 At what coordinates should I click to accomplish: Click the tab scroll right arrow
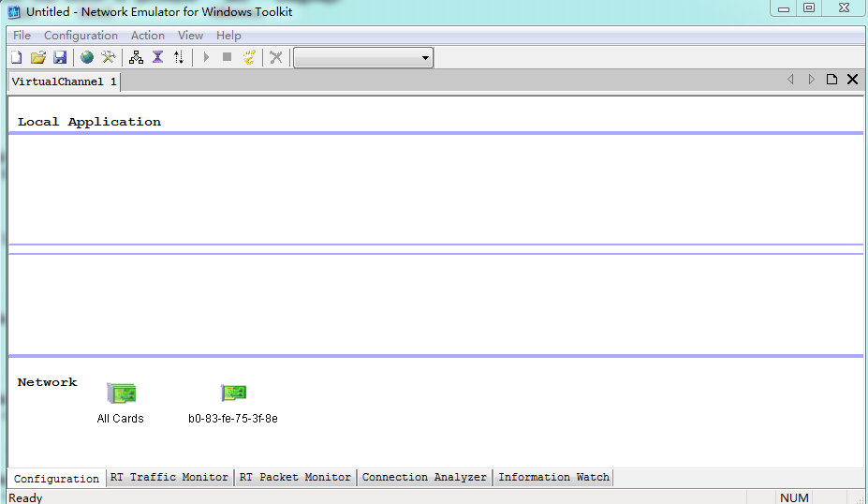tap(812, 80)
